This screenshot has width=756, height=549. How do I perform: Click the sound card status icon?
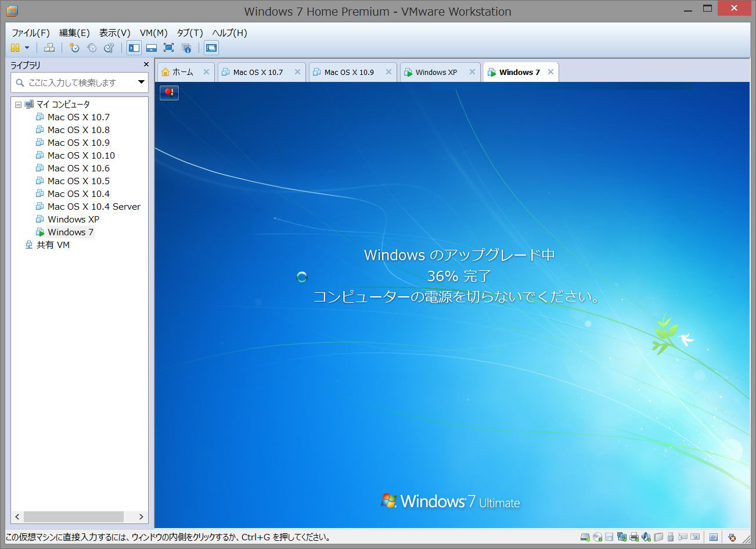point(646,537)
